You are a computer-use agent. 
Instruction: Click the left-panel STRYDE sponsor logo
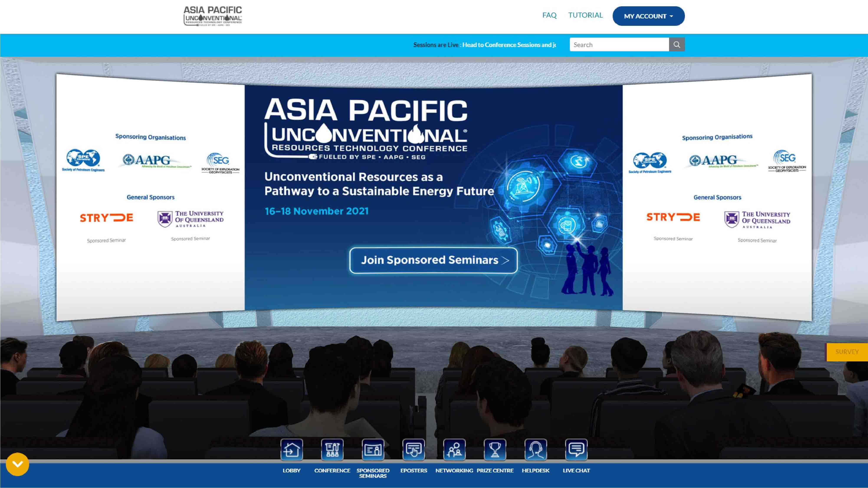tap(107, 218)
